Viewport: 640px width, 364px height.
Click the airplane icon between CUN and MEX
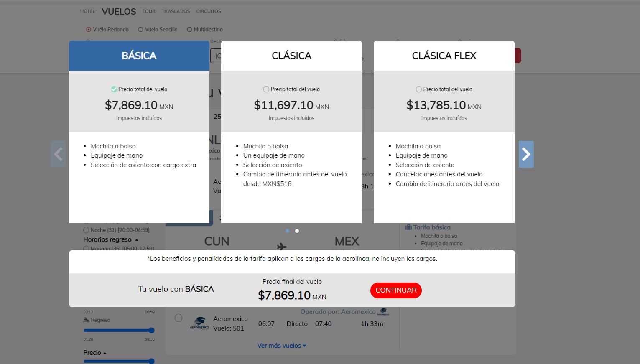click(x=282, y=247)
